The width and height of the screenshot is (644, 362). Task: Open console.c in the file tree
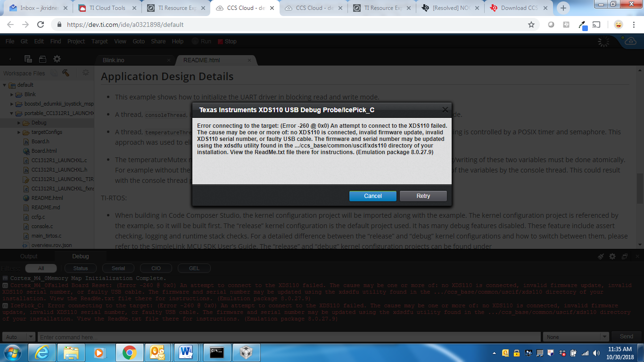42,226
